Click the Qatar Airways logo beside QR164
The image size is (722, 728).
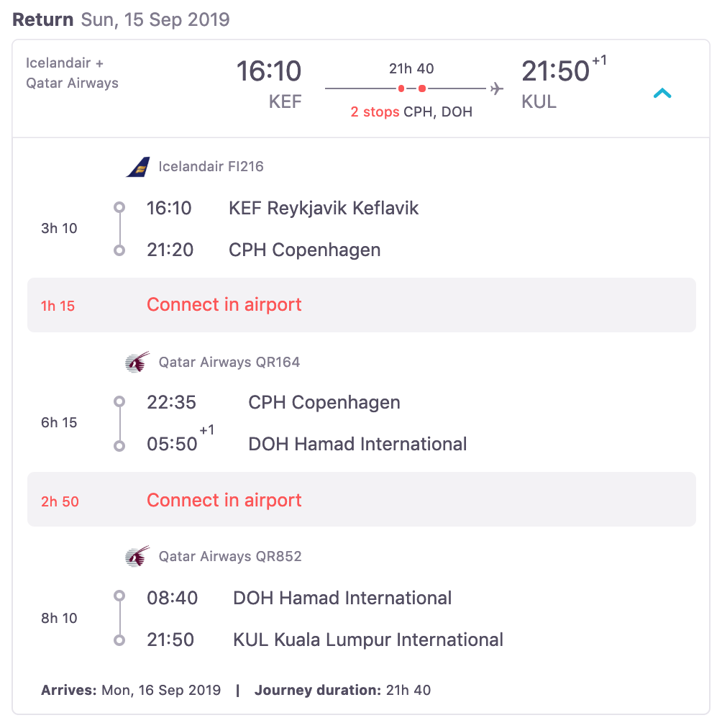(x=137, y=362)
